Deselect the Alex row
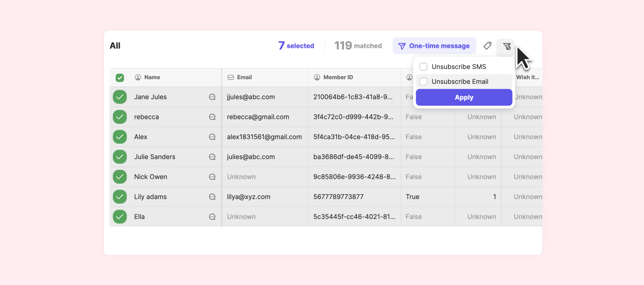 pyautogui.click(x=120, y=137)
